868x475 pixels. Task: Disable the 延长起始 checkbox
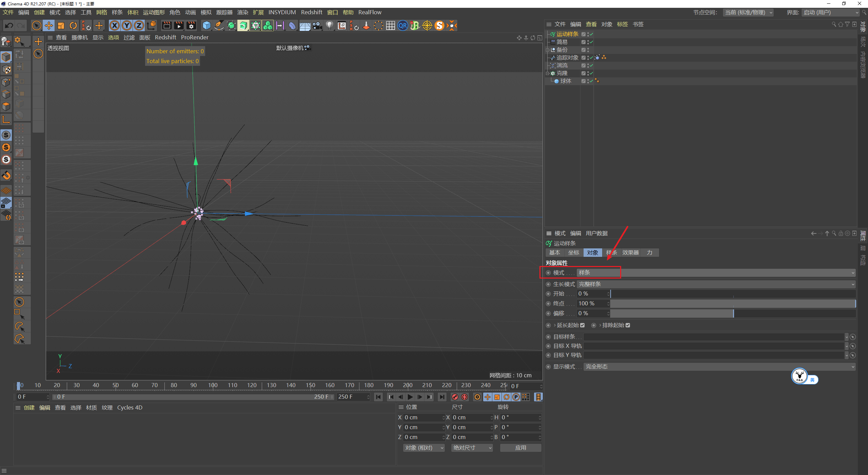tap(583, 325)
